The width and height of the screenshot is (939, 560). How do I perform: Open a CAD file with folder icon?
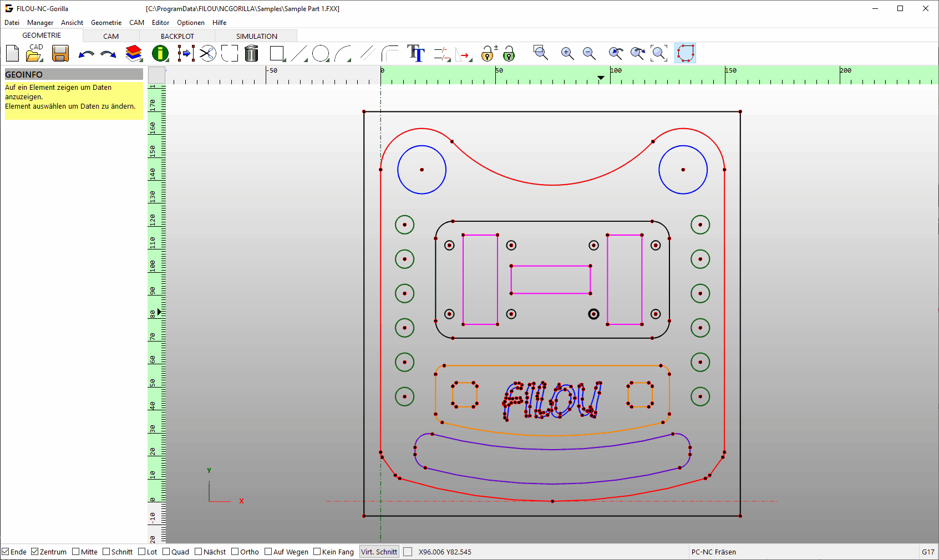tap(34, 53)
